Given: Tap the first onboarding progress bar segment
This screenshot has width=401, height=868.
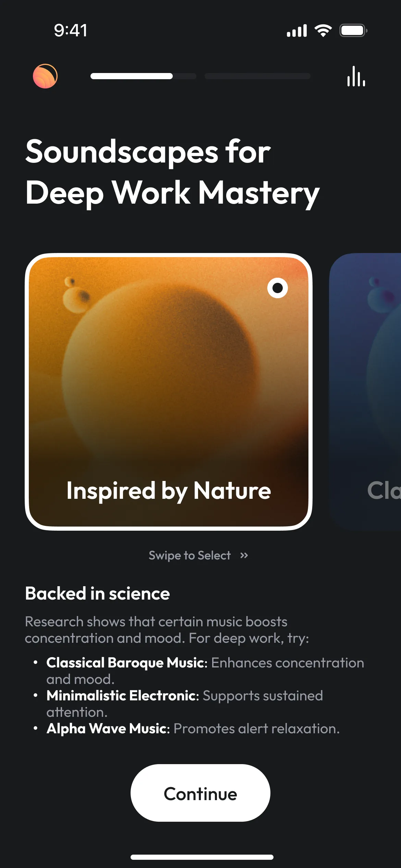Looking at the screenshot, I should click(x=143, y=76).
